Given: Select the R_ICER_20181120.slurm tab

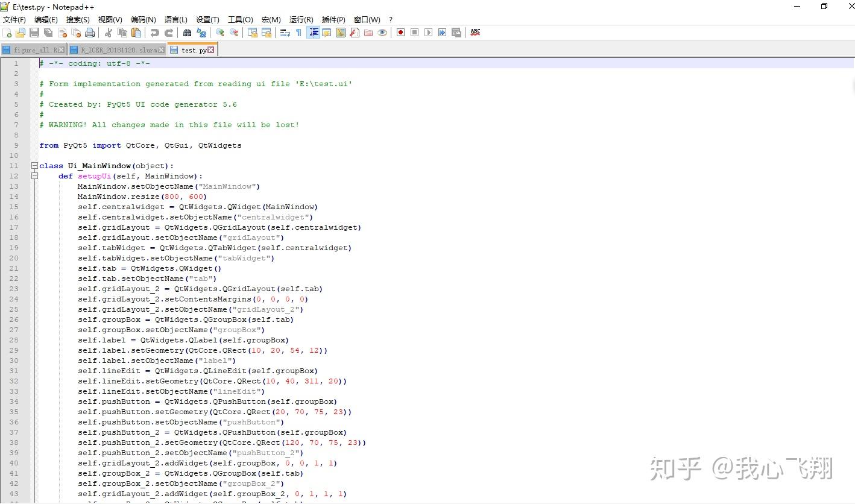Looking at the screenshot, I should pyautogui.click(x=118, y=49).
